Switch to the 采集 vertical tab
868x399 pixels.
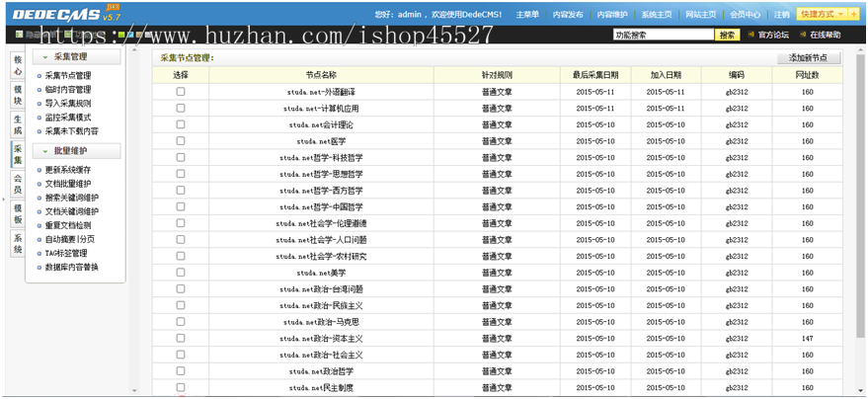18,154
